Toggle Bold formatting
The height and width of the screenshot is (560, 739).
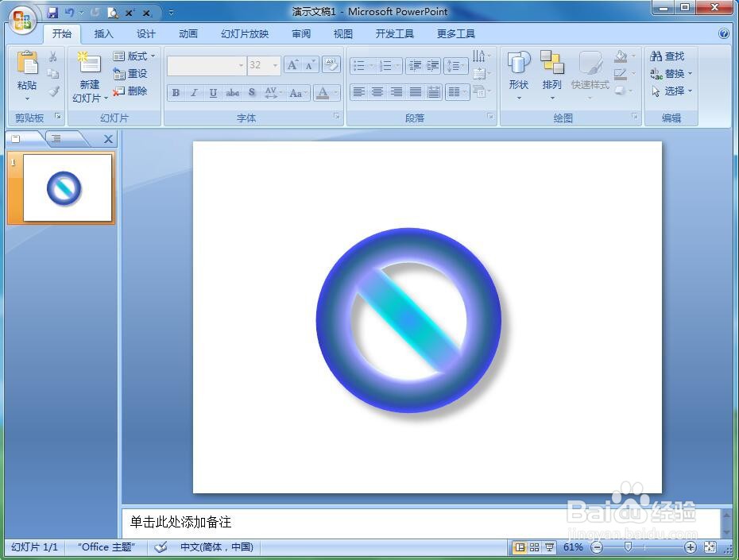click(176, 93)
